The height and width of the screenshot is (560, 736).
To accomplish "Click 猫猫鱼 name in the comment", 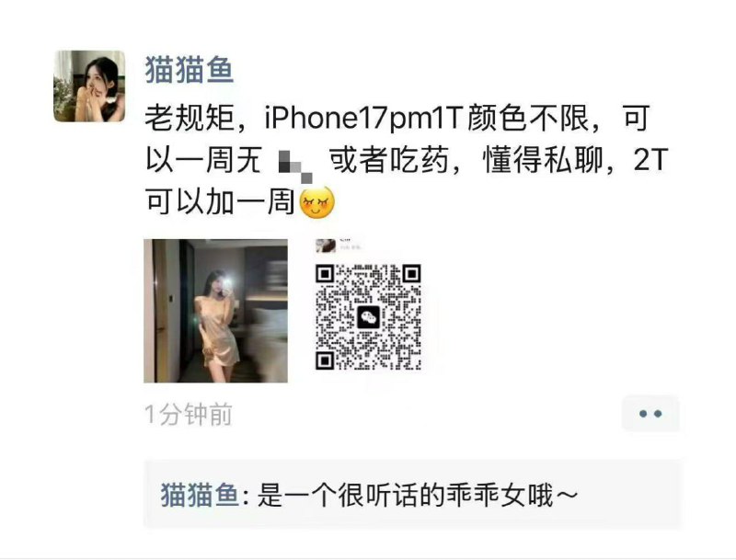I will point(200,495).
